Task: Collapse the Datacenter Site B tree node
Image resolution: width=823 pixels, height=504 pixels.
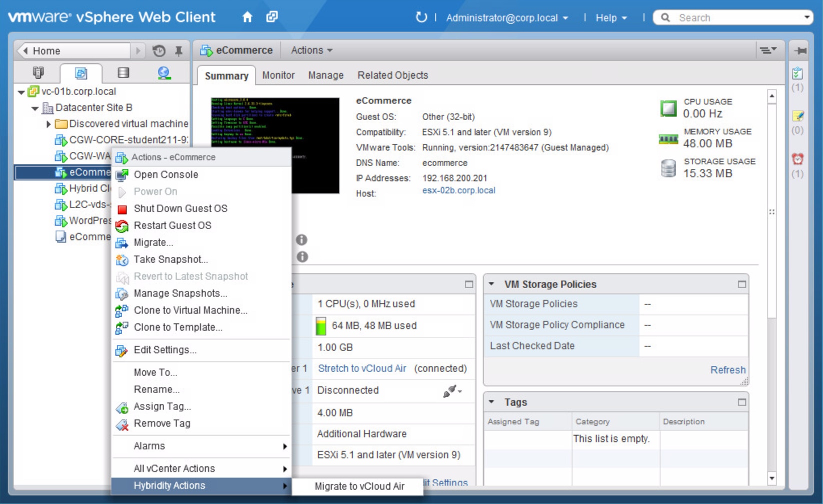Action: pos(34,108)
